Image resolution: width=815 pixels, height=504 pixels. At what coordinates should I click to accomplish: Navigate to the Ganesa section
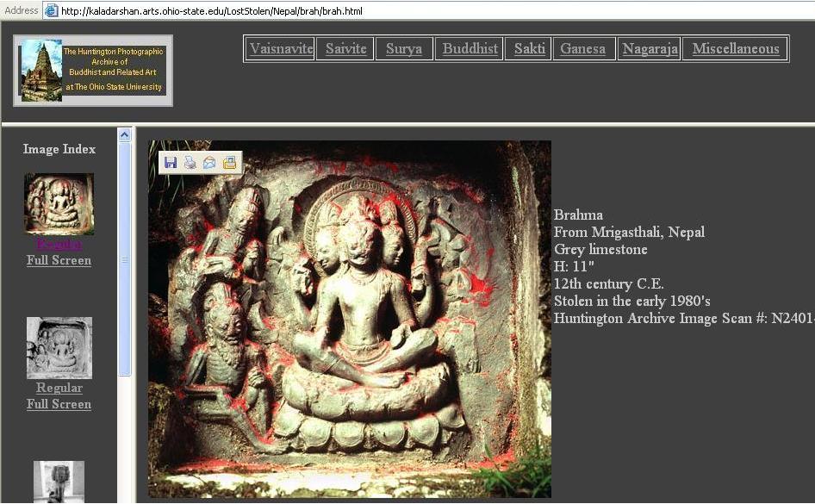[x=582, y=49]
